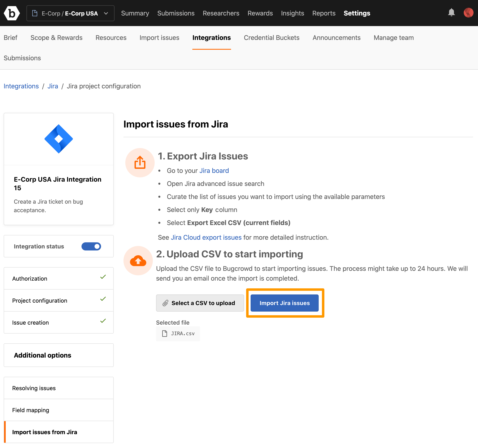This screenshot has height=448, width=478.
Task: Click the Jira project configuration breadcrumb text
Action: click(x=104, y=86)
